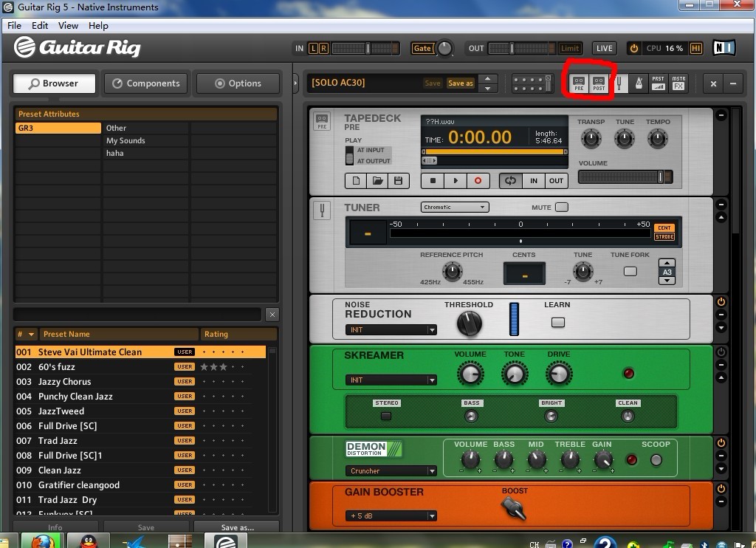This screenshot has width=756, height=548.
Task: Click the NI logo in the header
Action: [x=724, y=48]
